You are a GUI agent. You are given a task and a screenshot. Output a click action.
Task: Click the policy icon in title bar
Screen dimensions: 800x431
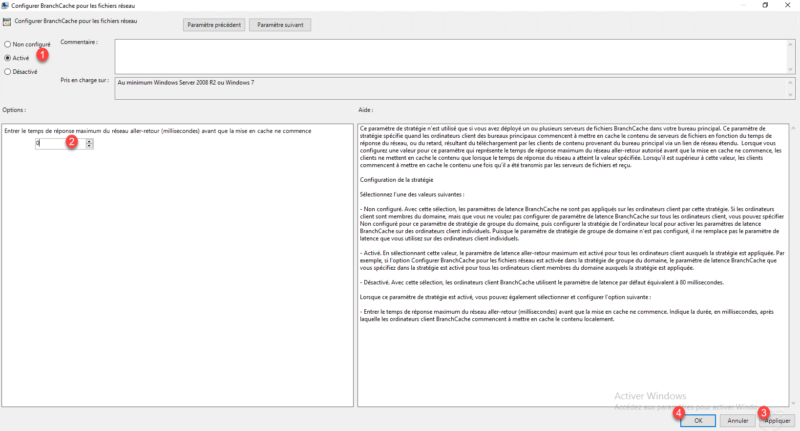(x=5, y=6)
